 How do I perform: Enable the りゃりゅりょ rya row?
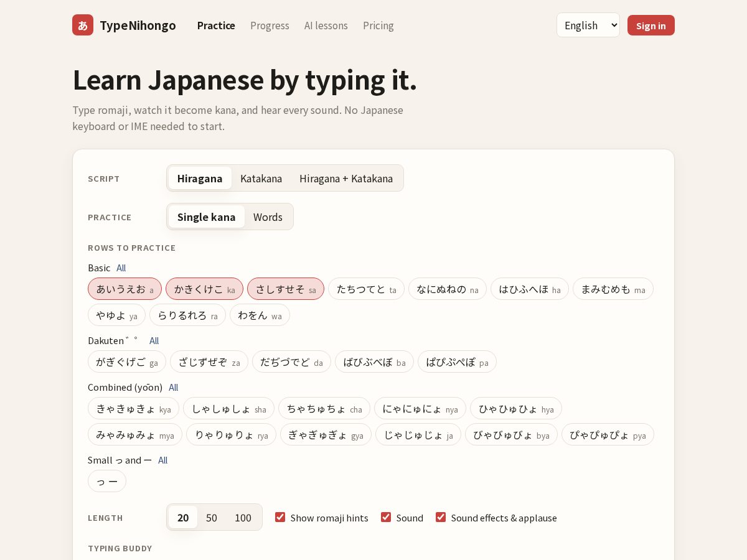tap(231, 434)
